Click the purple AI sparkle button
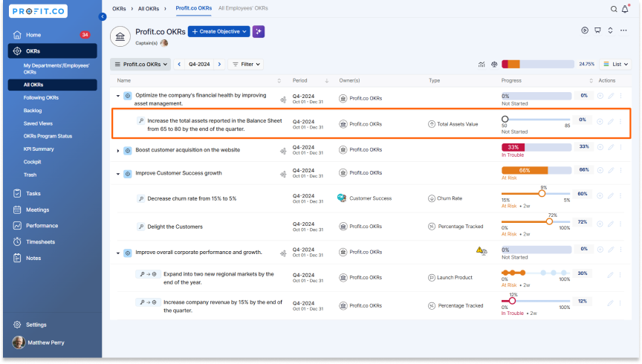642x364 pixels. coord(259,31)
